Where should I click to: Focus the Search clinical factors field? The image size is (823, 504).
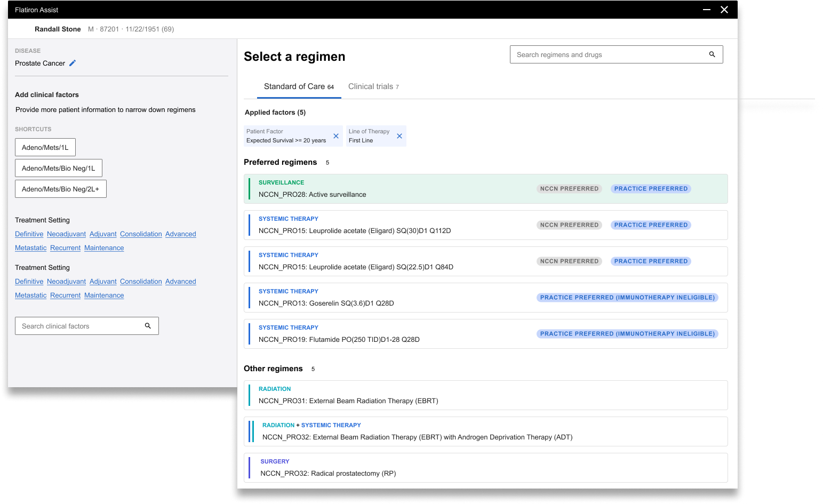point(87,326)
